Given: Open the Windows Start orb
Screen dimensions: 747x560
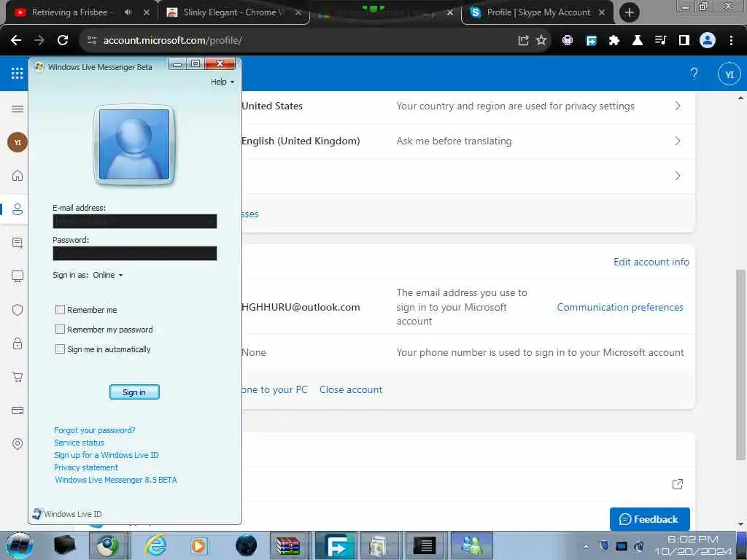Looking at the screenshot, I should [20, 545].
